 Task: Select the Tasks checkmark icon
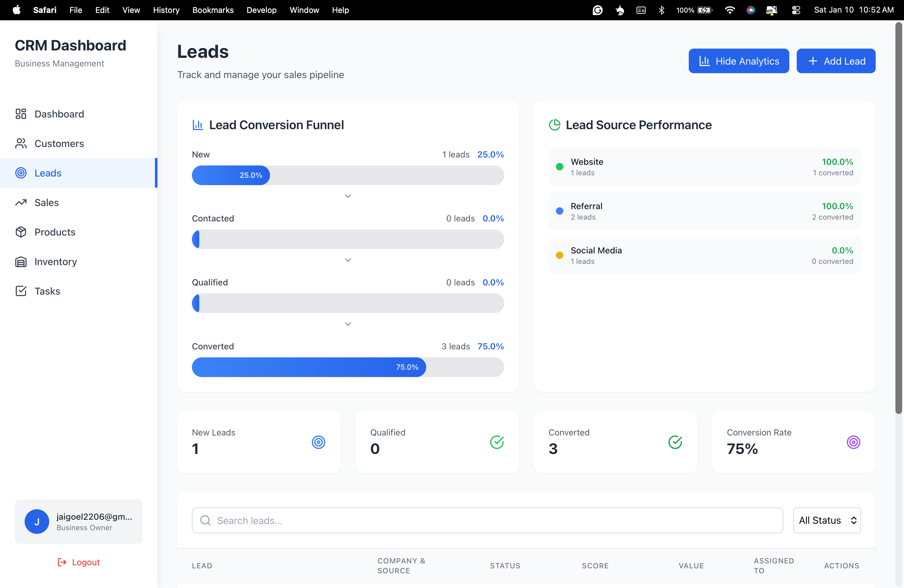pos(21,291)
